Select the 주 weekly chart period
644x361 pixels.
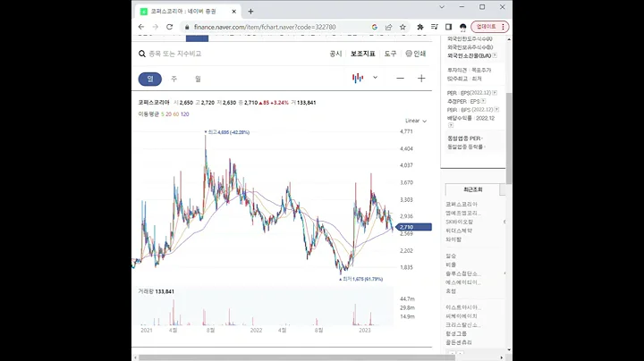click(x=174, y=79)
